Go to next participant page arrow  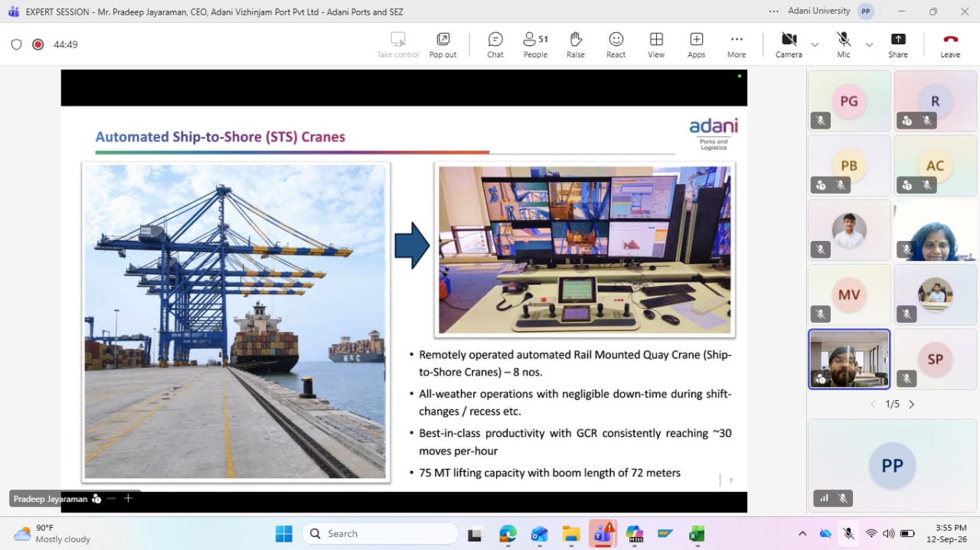click(911, 404)
